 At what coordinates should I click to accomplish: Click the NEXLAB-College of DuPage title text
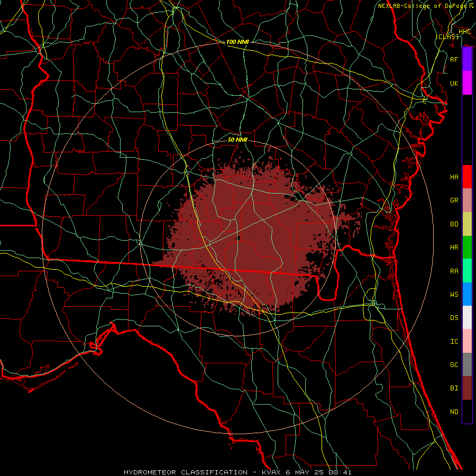[422, 6]
